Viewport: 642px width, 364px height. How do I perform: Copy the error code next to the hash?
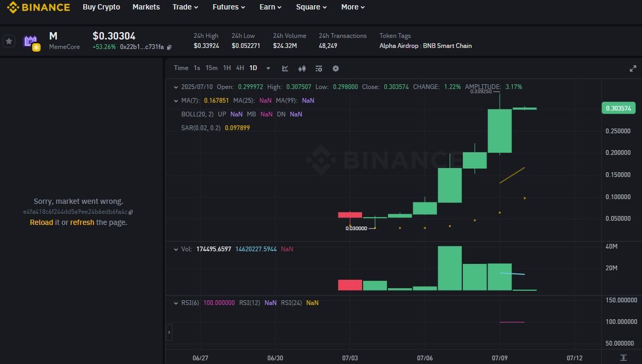pyautogui.click(x=131, y=212)
